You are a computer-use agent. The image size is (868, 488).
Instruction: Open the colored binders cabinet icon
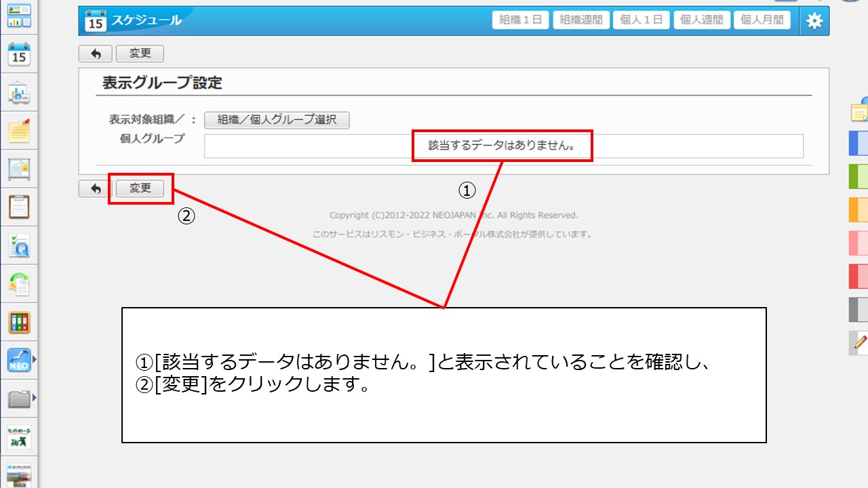point(19,323)
